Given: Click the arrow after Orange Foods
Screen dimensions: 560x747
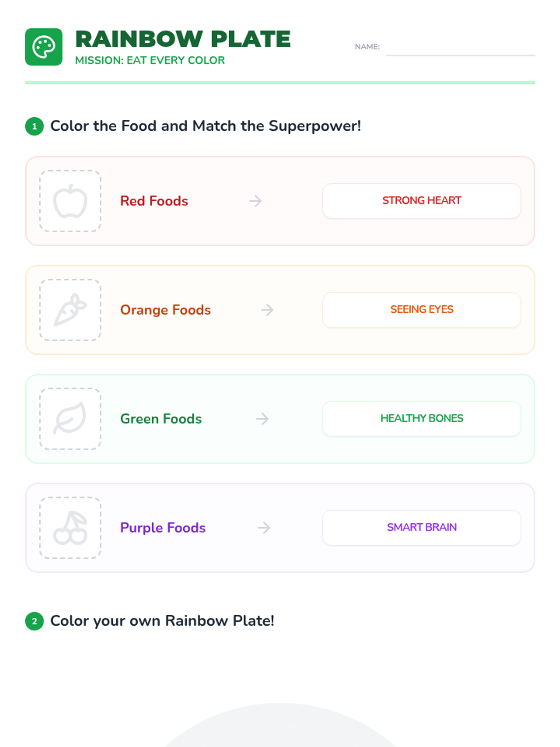Looking at the screenshot, I should tap(267, 310).
